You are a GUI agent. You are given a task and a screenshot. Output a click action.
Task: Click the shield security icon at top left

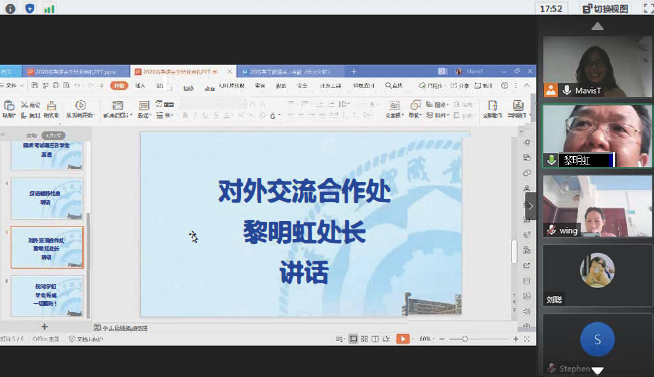pyautogui.click(x=30, y=8)
